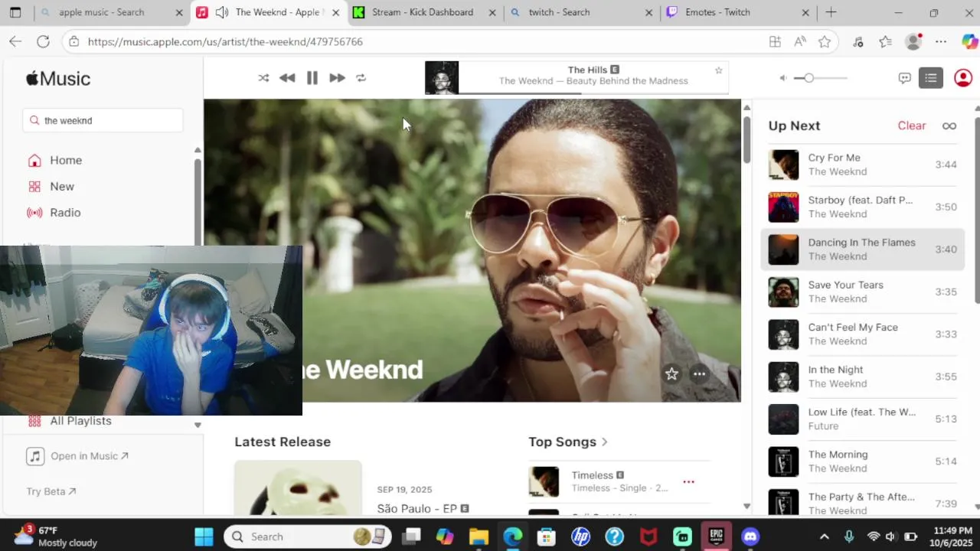
Task: Adjust the volume slider
Action: tap(821, 78)
